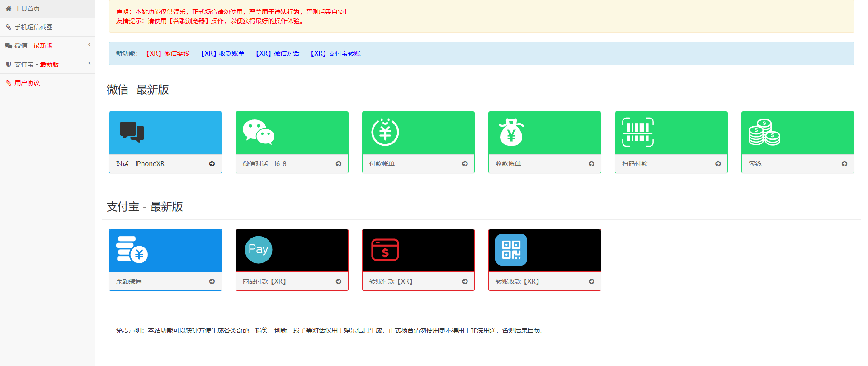
Task: Click arrow circle on 扫码付款 card
Action: tap(718, 164)
